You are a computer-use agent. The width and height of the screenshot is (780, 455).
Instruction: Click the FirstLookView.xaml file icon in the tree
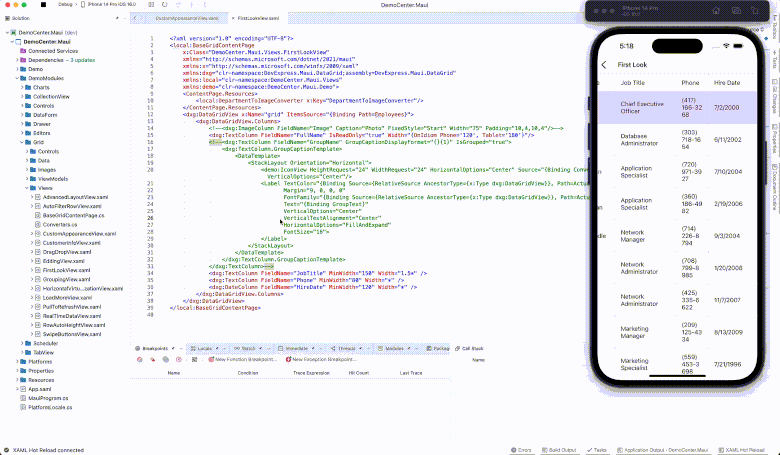coord(38,271)
